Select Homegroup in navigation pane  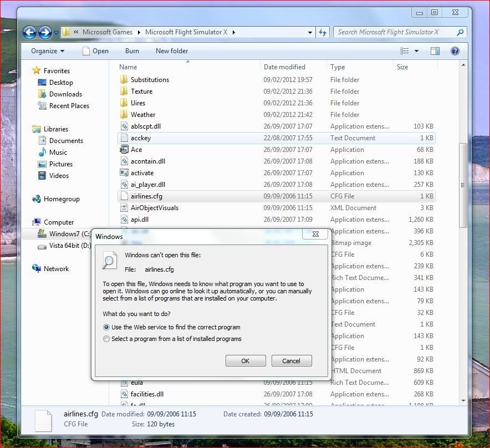click(56, 199)
